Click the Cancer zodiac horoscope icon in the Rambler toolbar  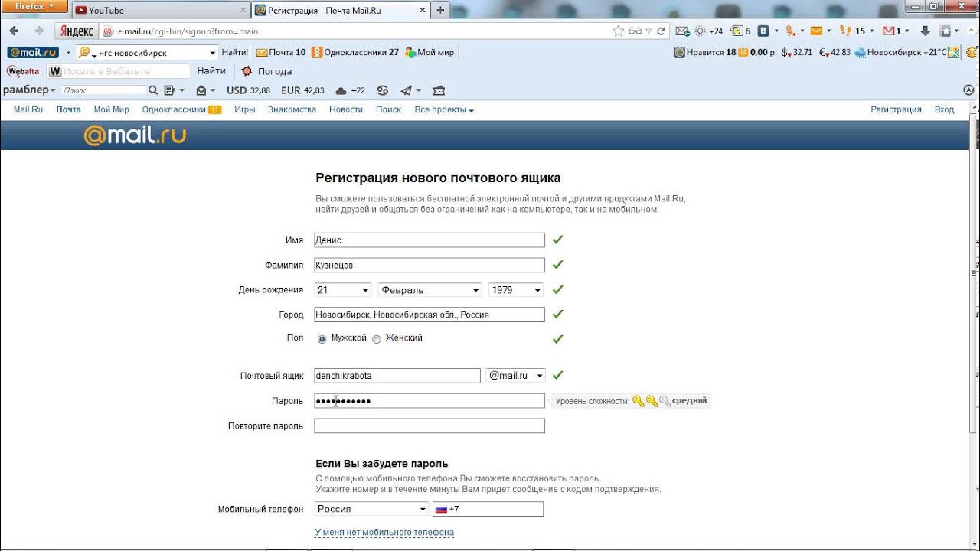(x=382, y=90)
